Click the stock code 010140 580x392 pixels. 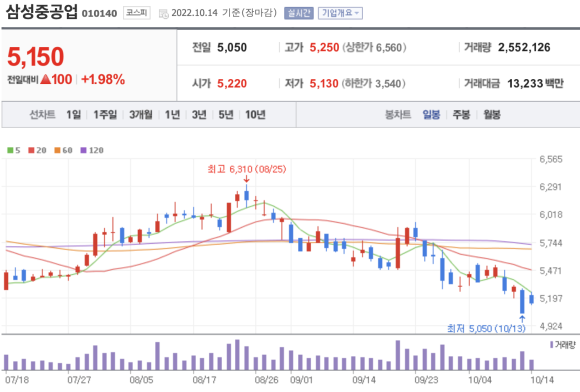pyautogui.click(x=99, y=14)
